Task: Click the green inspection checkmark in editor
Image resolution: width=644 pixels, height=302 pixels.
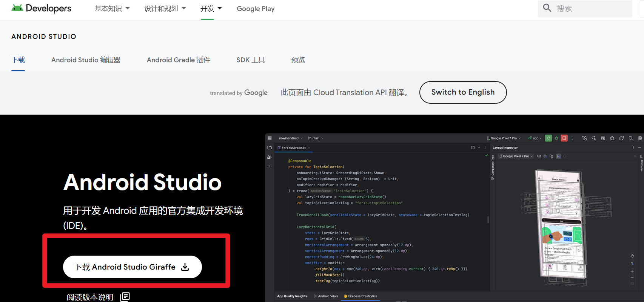Action: (x=487, y=155)
